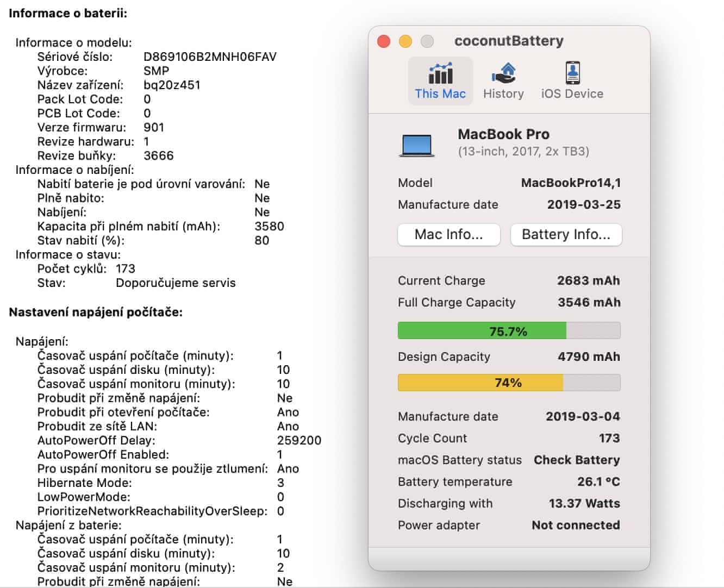Select the coconutBattery window title
The image size is (724, 588).
click(x=509, y=41)
